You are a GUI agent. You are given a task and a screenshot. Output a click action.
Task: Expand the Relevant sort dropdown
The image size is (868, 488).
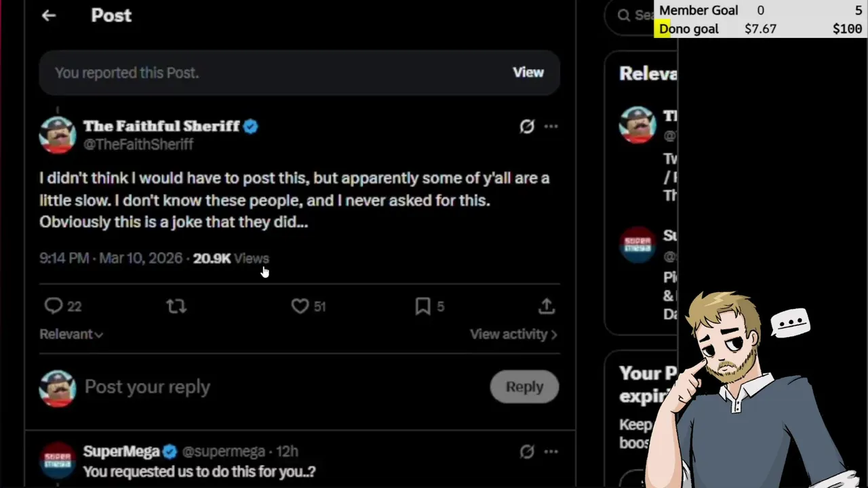pyautogui.click(x=71, y=334)
